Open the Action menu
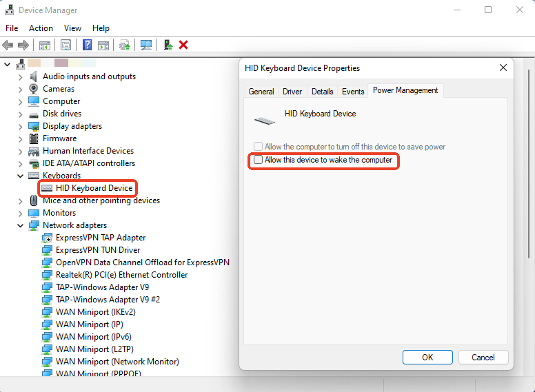The width and height of the screenshot is (535, 392). (41, 28)
